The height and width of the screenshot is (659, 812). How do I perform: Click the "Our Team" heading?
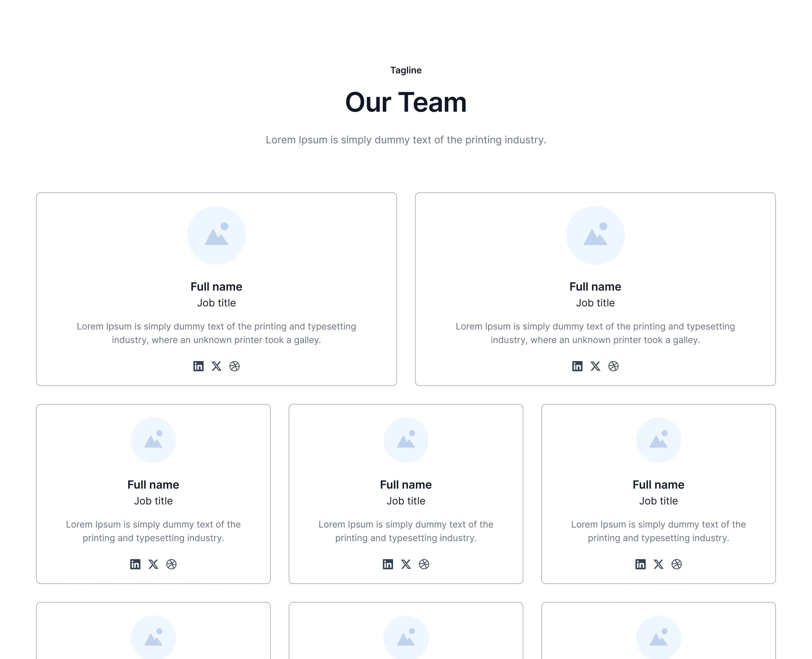point(406,102)
